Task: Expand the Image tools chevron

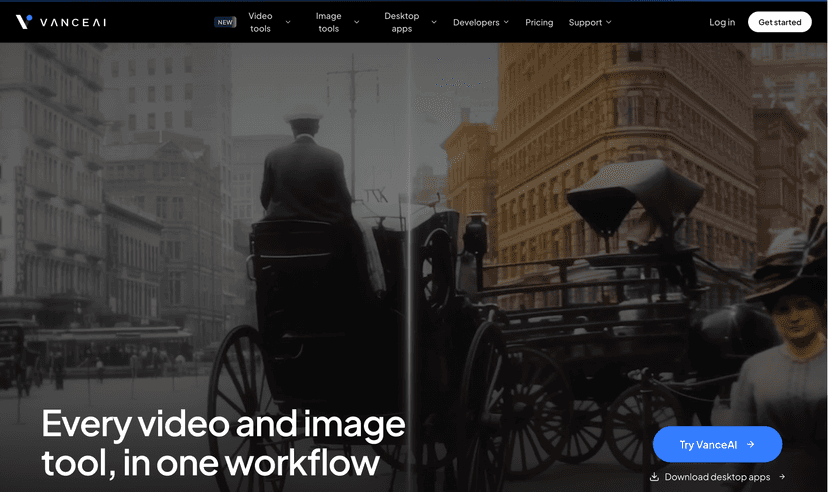Action: [356, 22]
